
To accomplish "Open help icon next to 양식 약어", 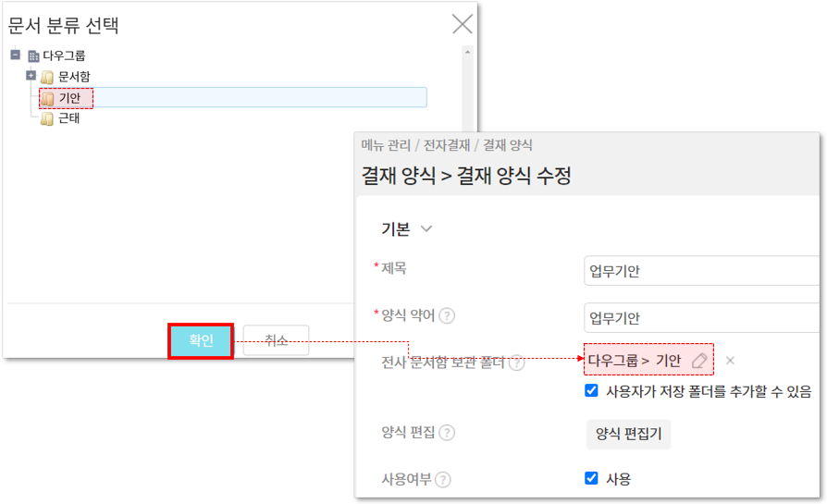I will coord(447,316).
